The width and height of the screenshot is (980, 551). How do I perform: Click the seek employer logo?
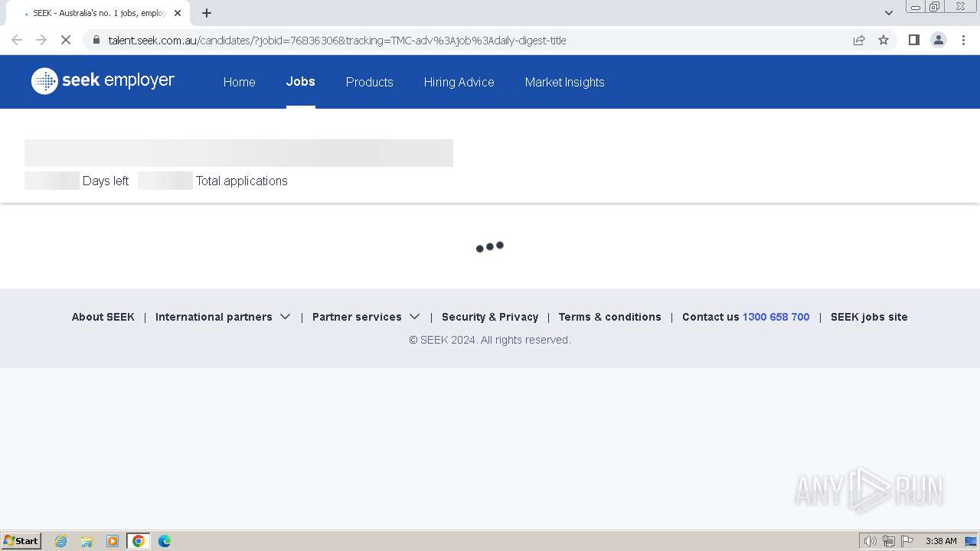tap(103, 81)
